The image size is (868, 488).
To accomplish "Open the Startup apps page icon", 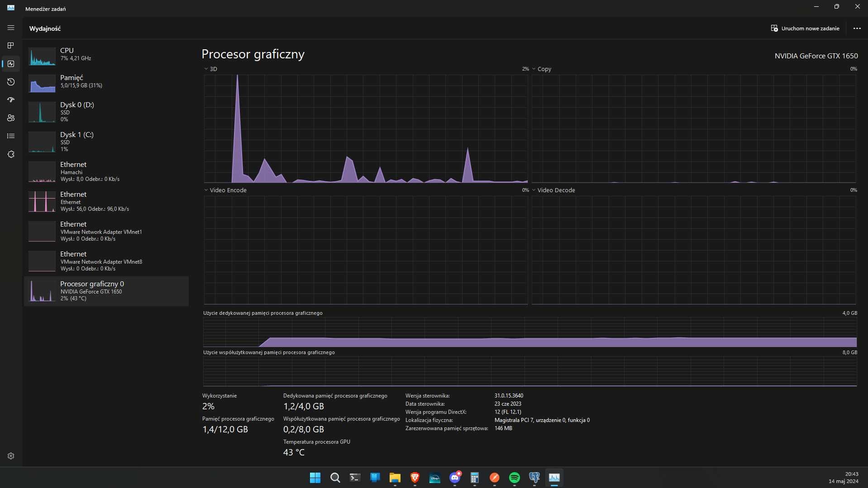I will click(11, 100).
